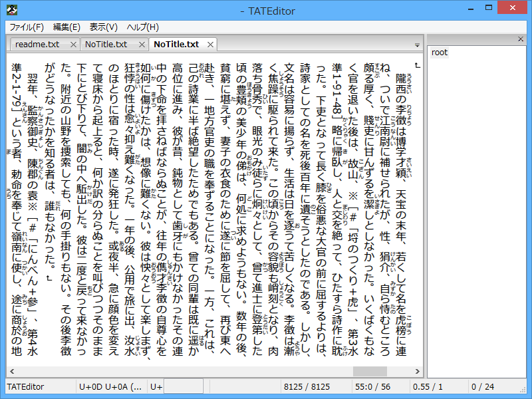Click the horizontal scrollbar right arrow

[418, 371]
